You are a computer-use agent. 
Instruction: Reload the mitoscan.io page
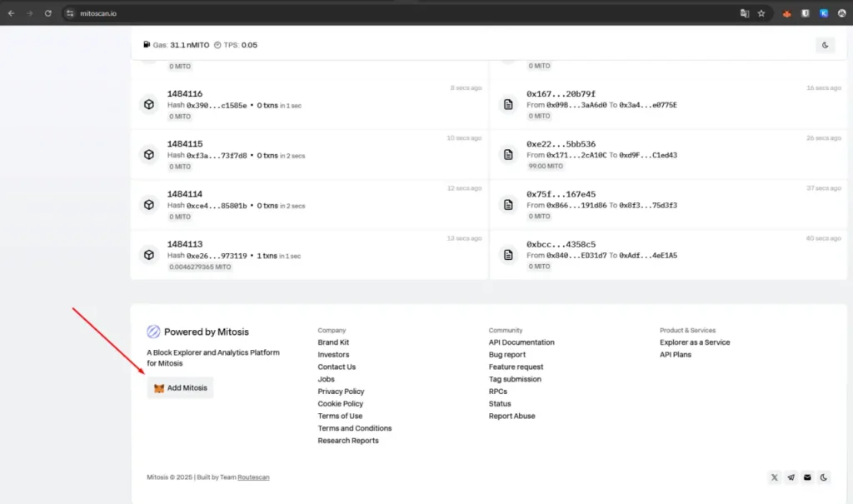click(47, 13)
